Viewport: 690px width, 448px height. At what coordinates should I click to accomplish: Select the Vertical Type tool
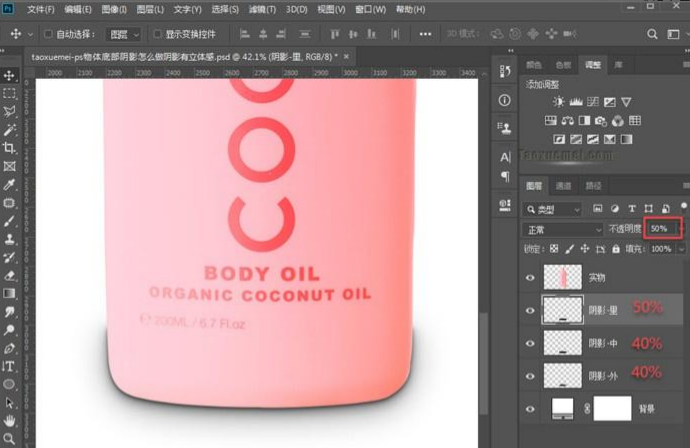click(x=9, y=367)
